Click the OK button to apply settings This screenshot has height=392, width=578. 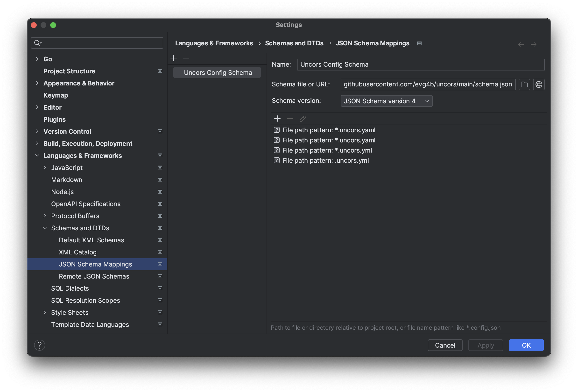[526, 345]
